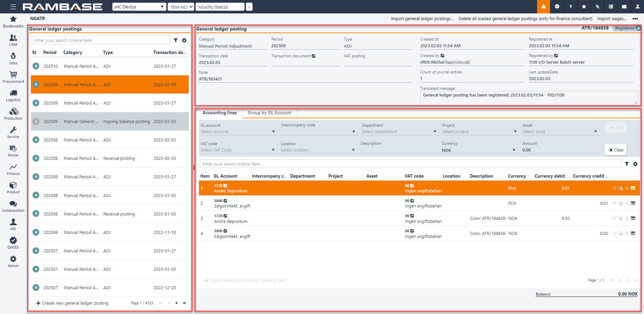Expand the GL account dropdown
644x314 pixels.
click(x=237, y=132)
